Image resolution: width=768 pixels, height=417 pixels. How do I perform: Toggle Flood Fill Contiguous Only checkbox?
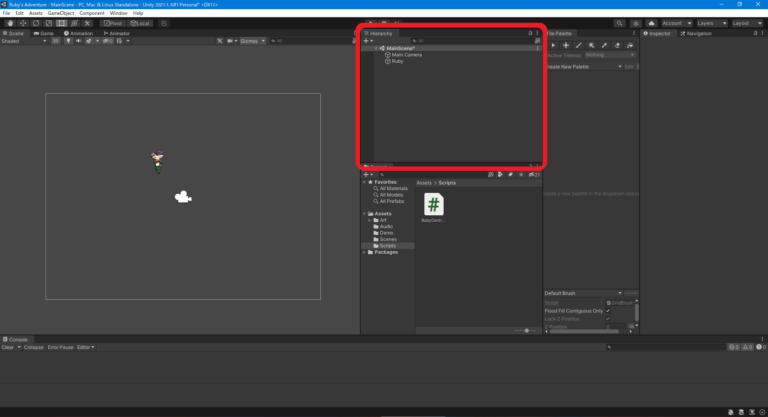click(608, 310)
